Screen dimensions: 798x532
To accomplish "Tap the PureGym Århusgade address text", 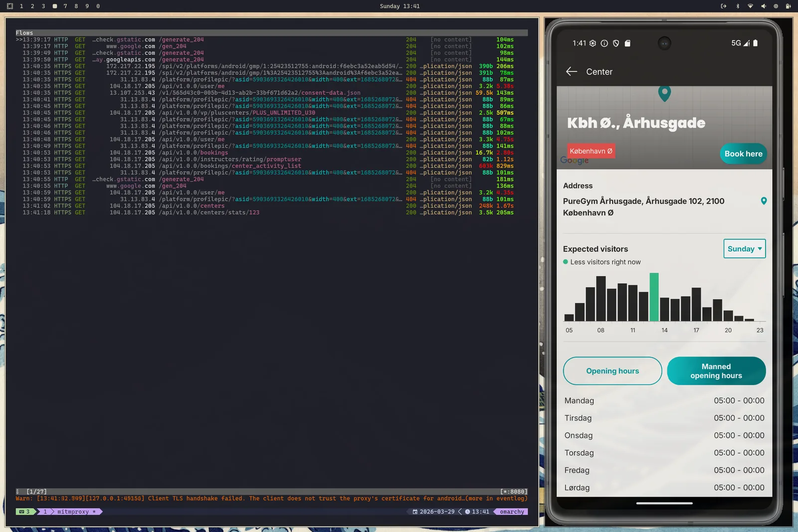I will coord(643,207).
